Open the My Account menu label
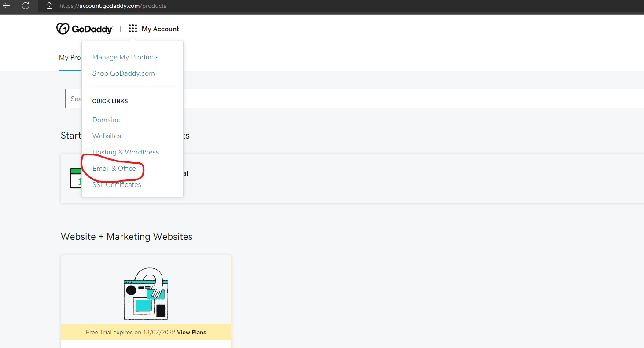The image size is (644, 348). click(x=160, y=29)
